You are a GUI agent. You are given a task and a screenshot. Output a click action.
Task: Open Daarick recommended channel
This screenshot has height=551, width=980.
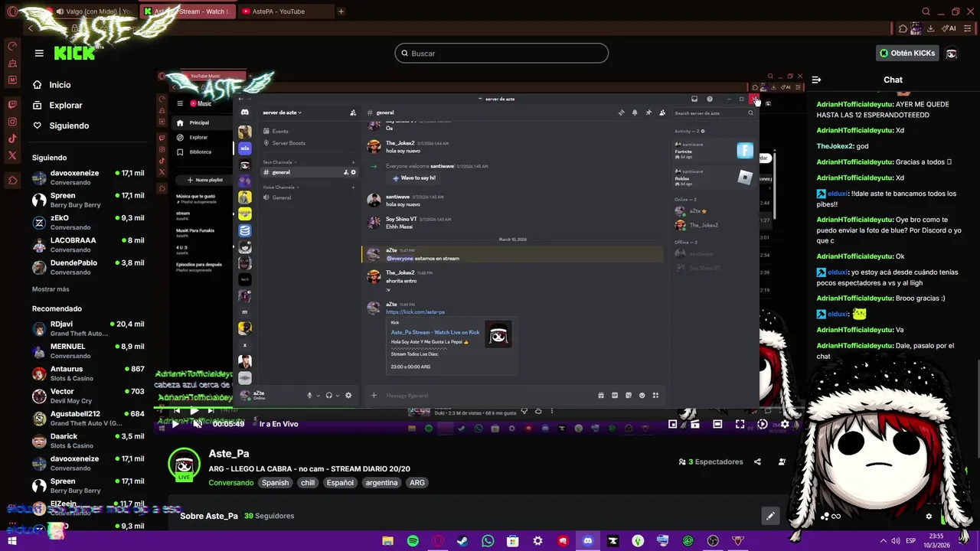click(88, 441)
